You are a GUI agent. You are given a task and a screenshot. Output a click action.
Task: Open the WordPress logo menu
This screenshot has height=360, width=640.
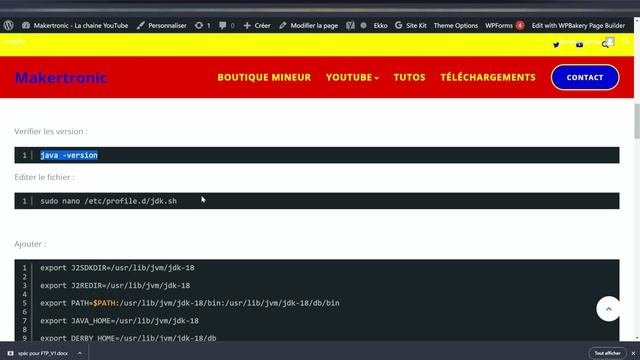pyautogui.click(x=9, y=25)
